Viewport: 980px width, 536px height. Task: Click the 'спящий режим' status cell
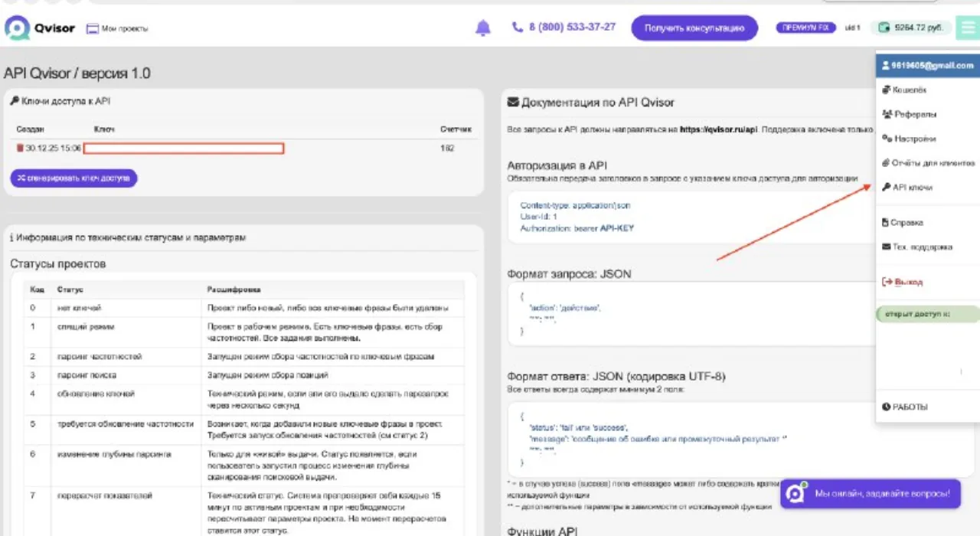[x=85, y=327]
